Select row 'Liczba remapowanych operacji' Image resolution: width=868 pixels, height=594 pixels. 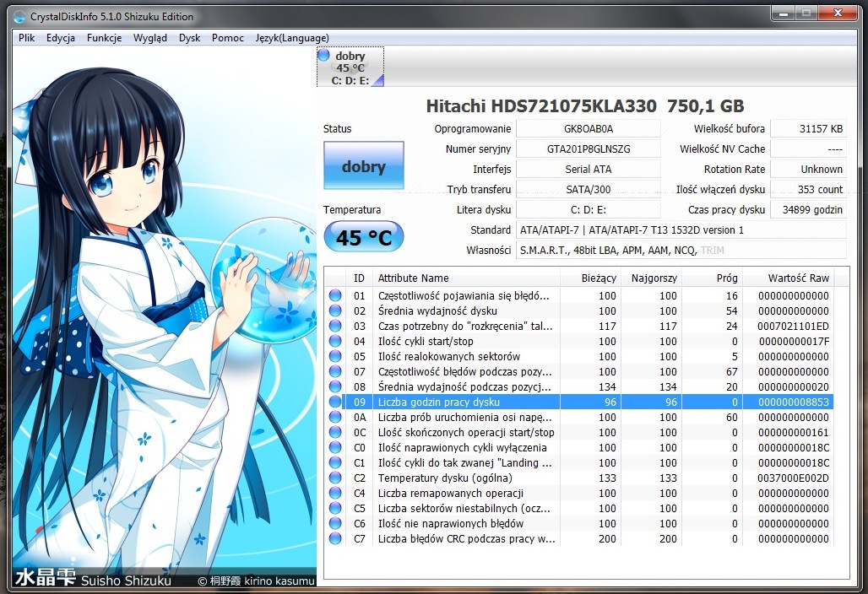(x=578, y=493)
